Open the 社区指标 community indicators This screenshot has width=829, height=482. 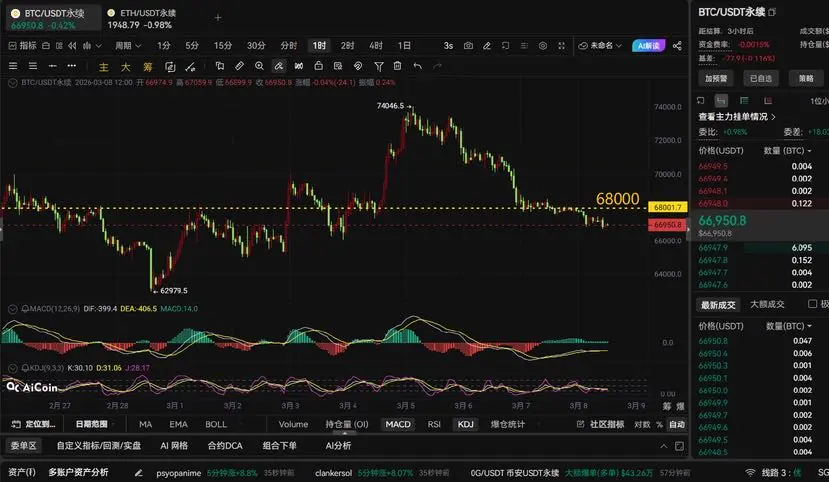pos(601,424)
